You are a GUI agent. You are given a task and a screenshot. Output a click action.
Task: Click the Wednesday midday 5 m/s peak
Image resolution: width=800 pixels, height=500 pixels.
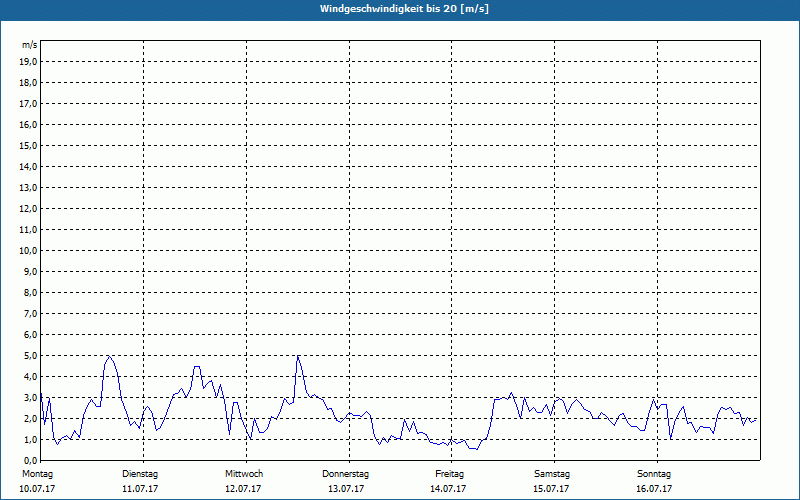pyautogui.click(x=298, y=356)
